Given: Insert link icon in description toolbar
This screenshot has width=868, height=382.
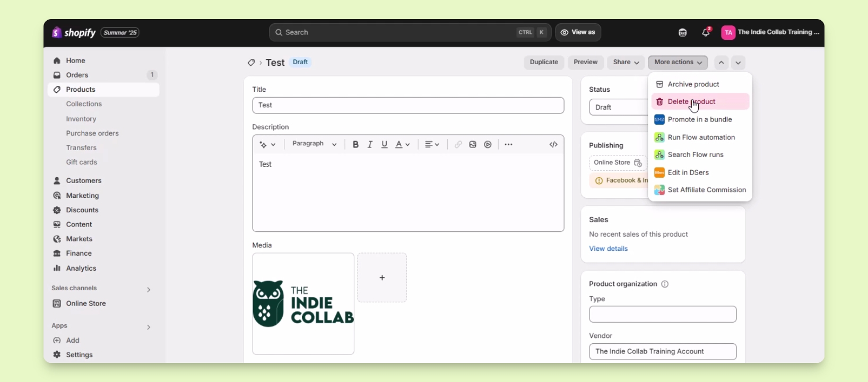Looking at the screenshot, I should coord(458,144).
